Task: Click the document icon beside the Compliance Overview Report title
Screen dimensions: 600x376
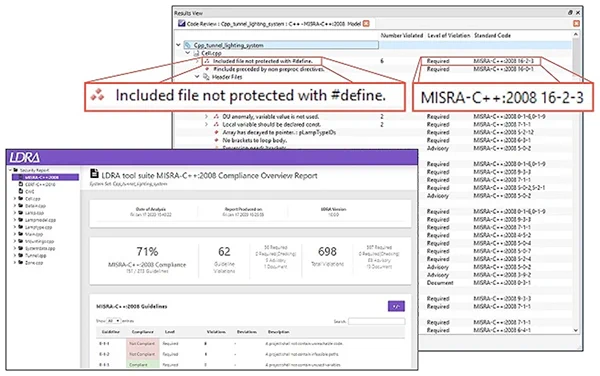Action: click(x=94, y=174)
